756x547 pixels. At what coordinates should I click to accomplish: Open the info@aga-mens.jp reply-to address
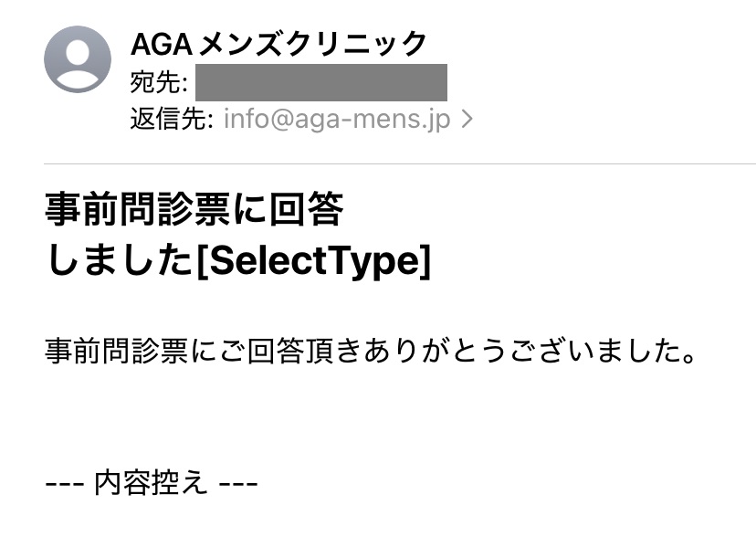coord(337,119)
